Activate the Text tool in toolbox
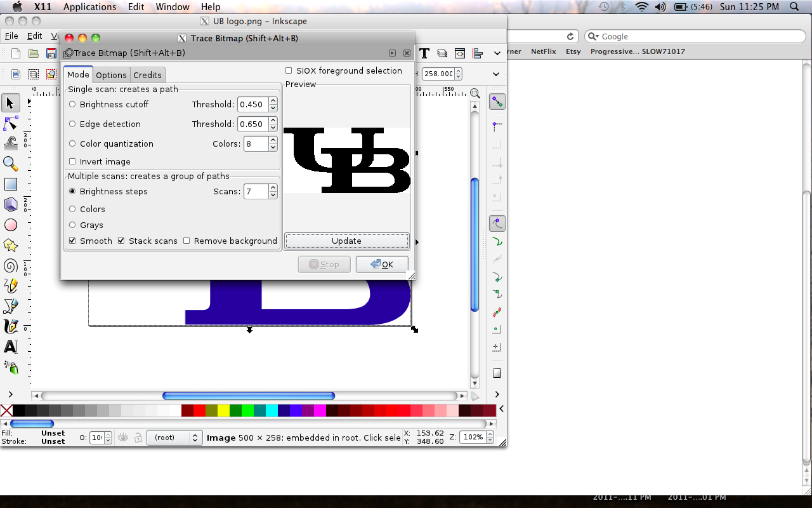812x508 pixels. 10,347
